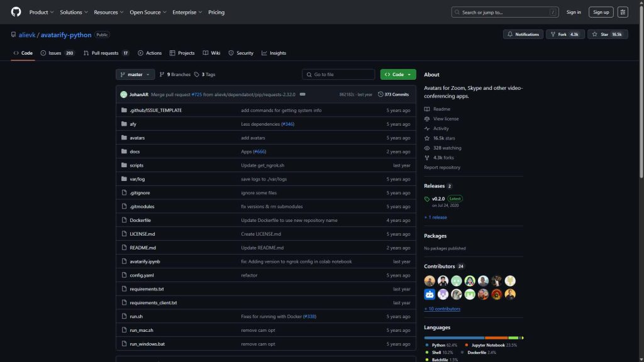The height and width of the screenshot is (362, 644).
Task: Open the Pull requests tab
Action: point(106,53)
